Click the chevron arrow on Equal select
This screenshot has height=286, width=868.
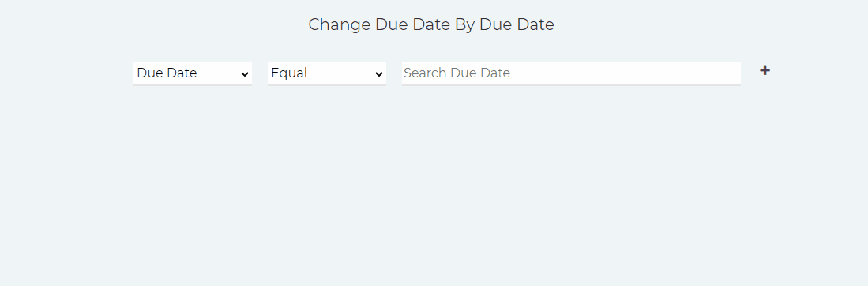coord(378,74)
